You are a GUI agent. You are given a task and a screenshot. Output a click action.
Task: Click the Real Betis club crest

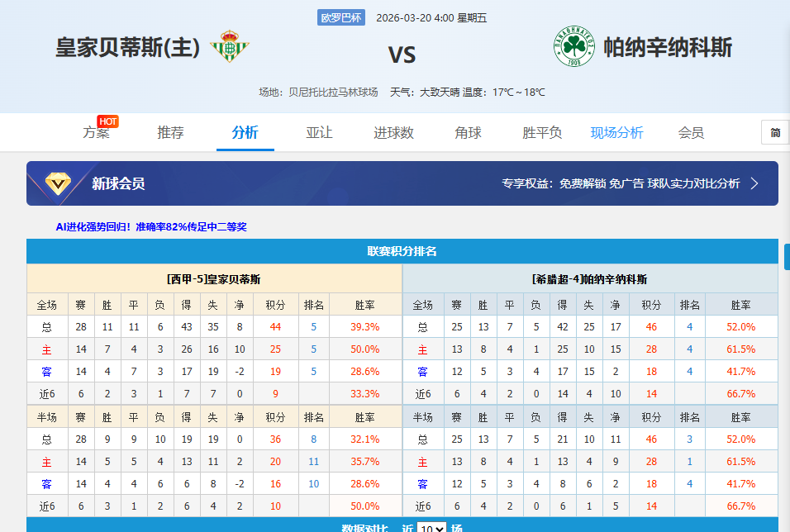click(x=229, y=47)
